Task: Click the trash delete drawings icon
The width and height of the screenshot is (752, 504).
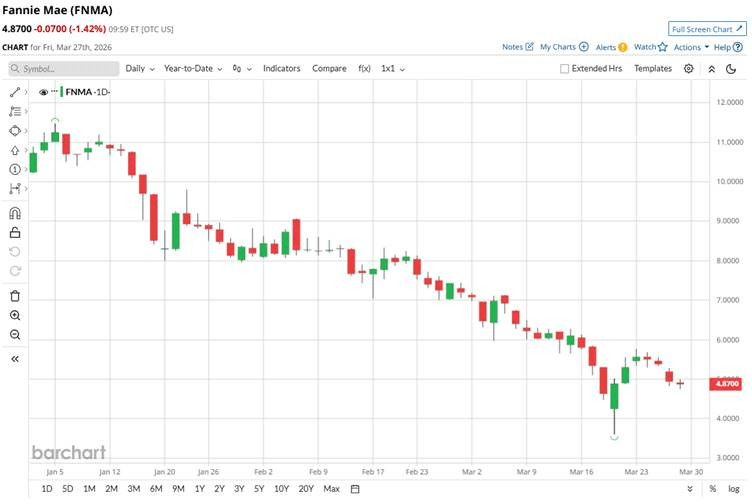Action: click(15, 296)
